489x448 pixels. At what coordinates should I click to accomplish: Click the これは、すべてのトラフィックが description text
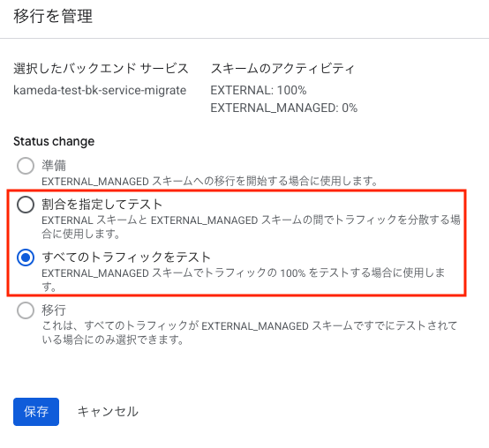tap(250, 332)
